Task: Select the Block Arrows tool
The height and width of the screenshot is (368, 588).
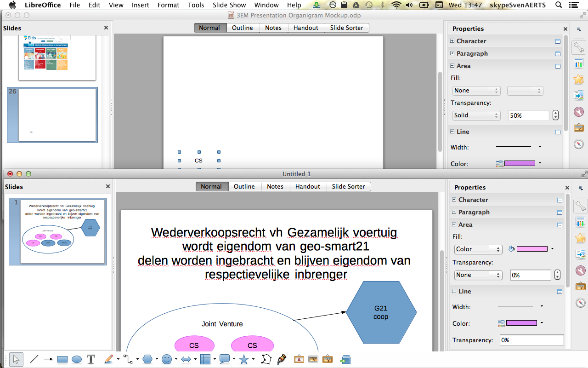Action: point(186,359)
